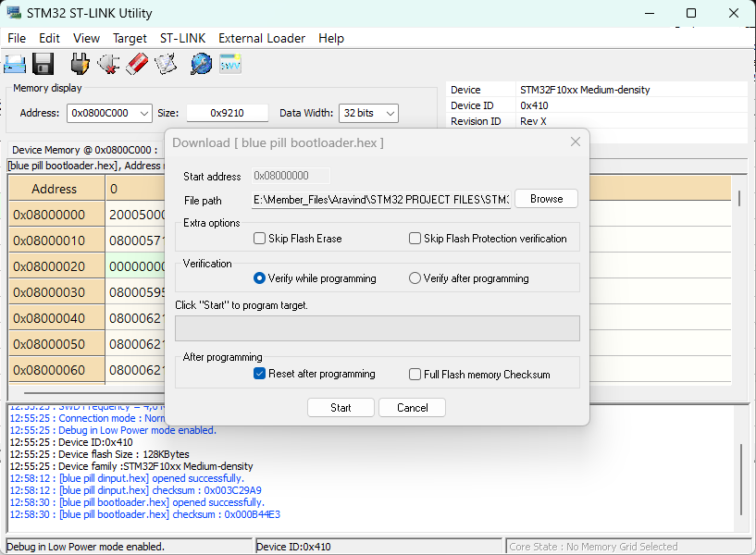756x555 pixels.
Task: Open the Data Width dropdown
Action: tap(390, 113)
